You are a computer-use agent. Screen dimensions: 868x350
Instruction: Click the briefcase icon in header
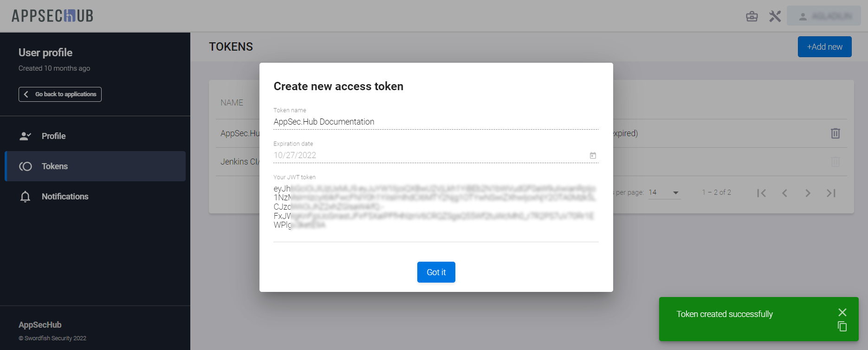click(752, 17)
